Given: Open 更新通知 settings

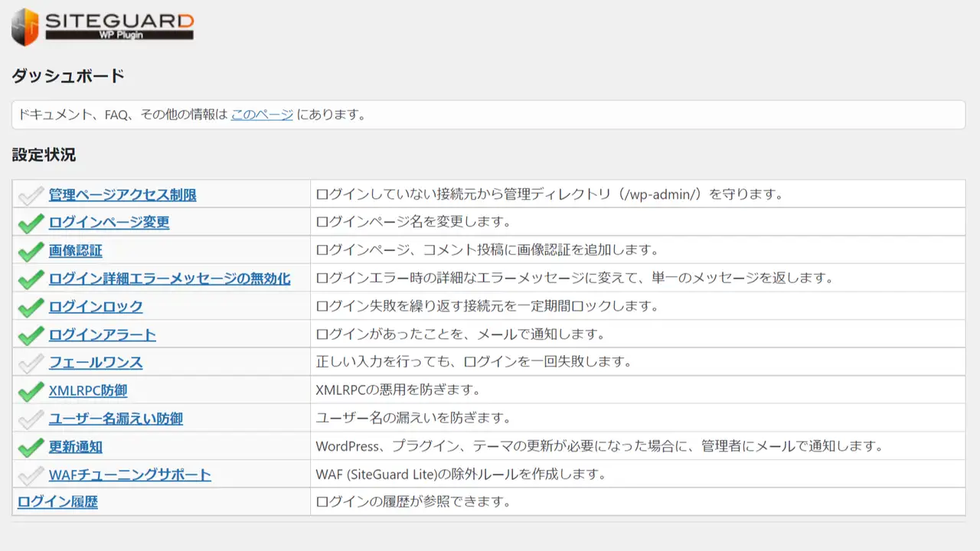Looking at the screenshot, I should tap(75, 447).
